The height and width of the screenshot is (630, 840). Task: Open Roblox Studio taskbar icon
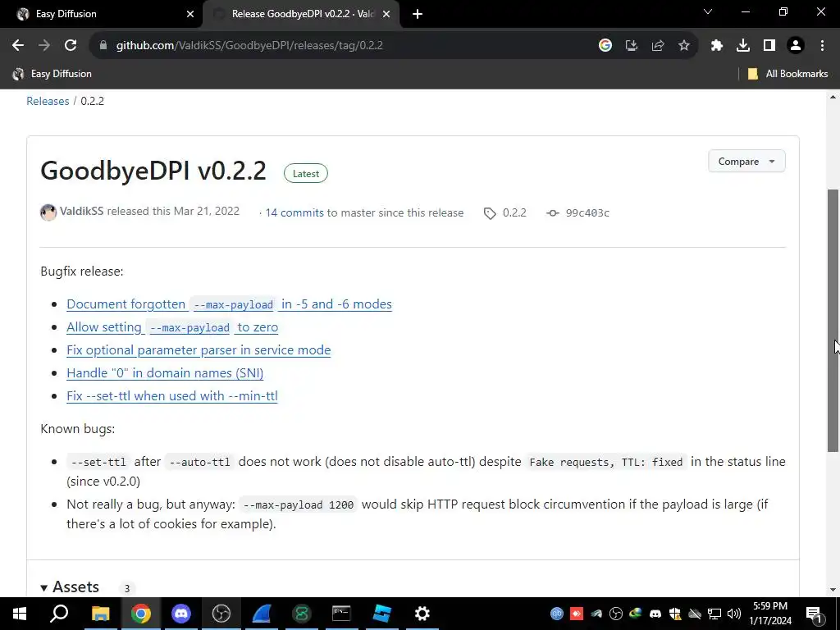pos(382,614)
